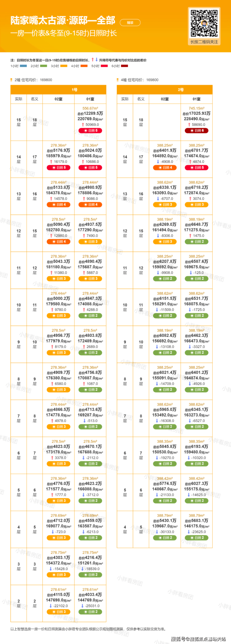Click the yellow bar icon beside 2幢 住宅均价
Image resolution: width=231 pixels, height=644 pixels.
tap(12, 80)
